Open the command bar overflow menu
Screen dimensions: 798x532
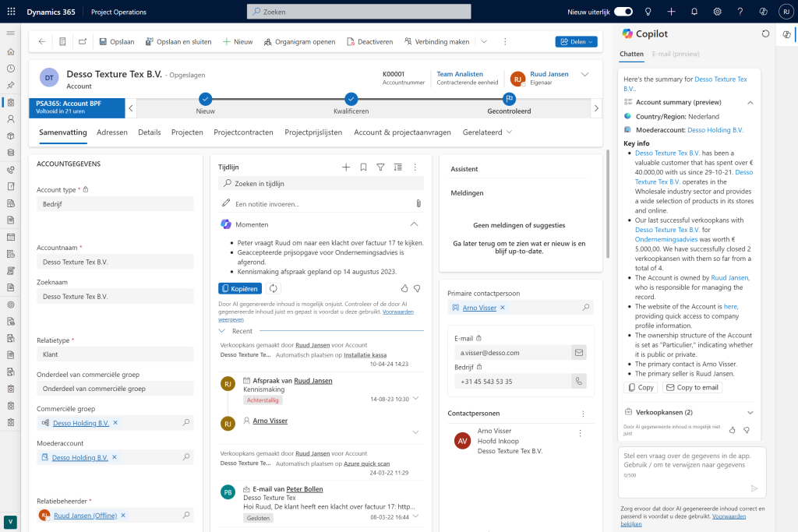(x=505, y=42)
